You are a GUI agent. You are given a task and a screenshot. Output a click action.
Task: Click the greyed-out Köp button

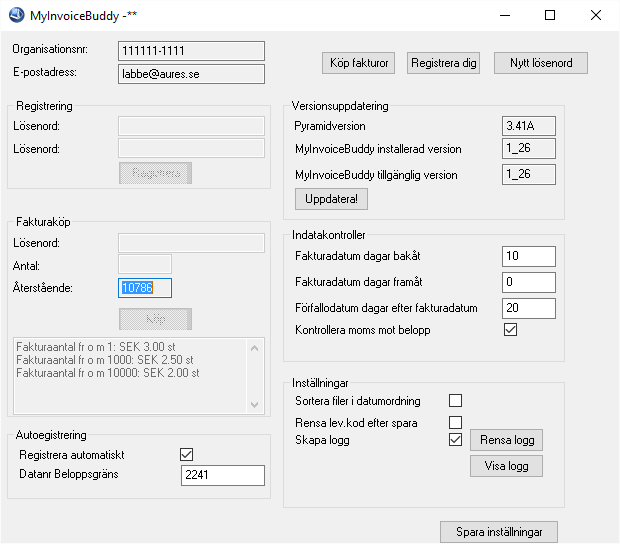coord(155,319)
